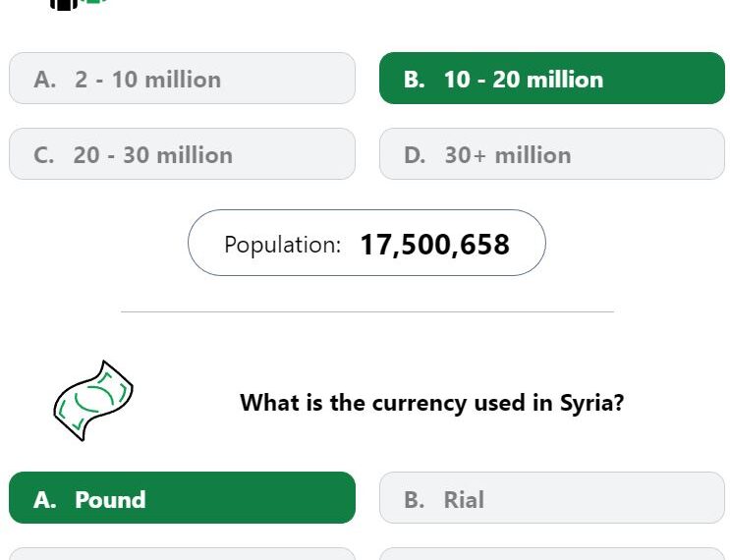Click the population figure 17,500,658
This screenshot has width=730, height=560.
(x=435, y=245)
